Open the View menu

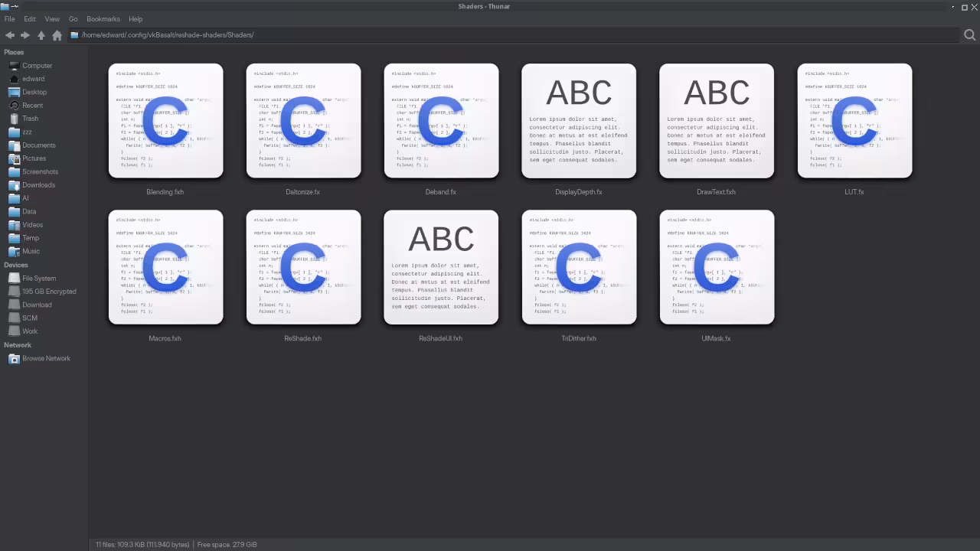coord(52,19)
